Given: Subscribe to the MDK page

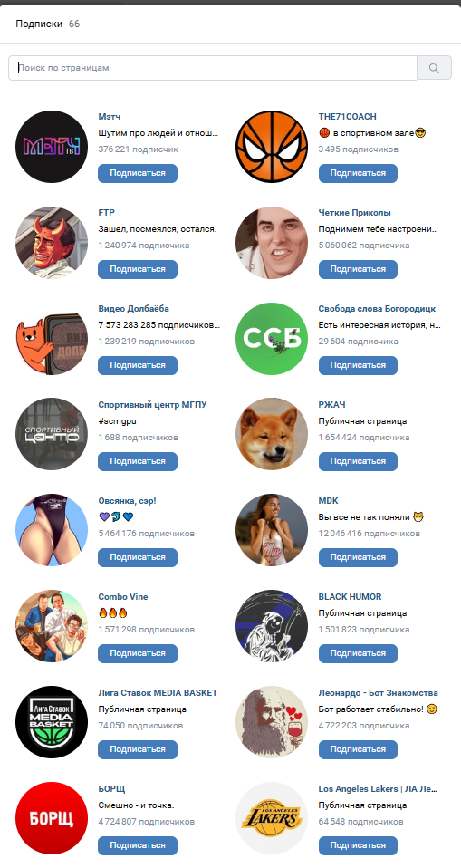Looking at the screenshot, I should pyautogui.click(x=358, y=557).
